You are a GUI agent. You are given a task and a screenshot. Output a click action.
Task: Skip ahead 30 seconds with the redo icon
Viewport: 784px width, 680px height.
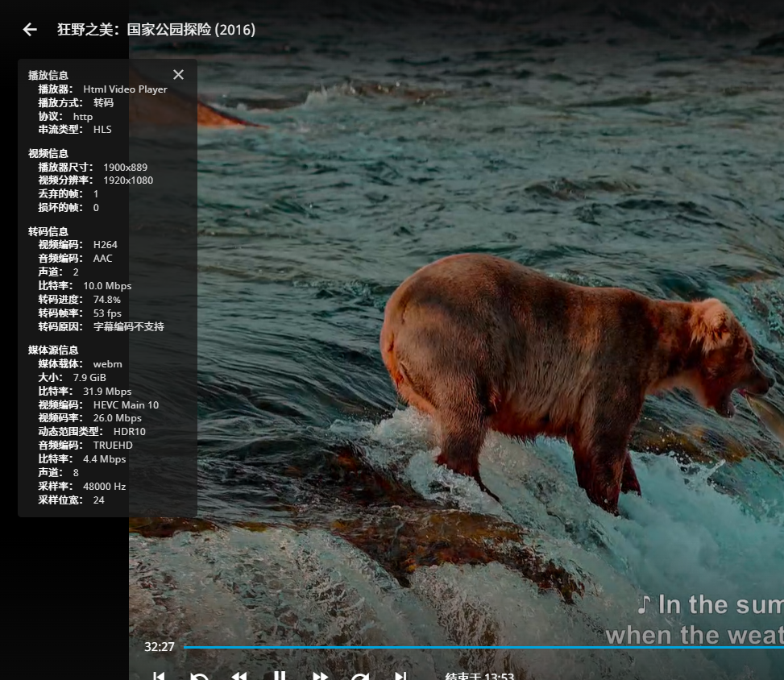pos(359,677)
